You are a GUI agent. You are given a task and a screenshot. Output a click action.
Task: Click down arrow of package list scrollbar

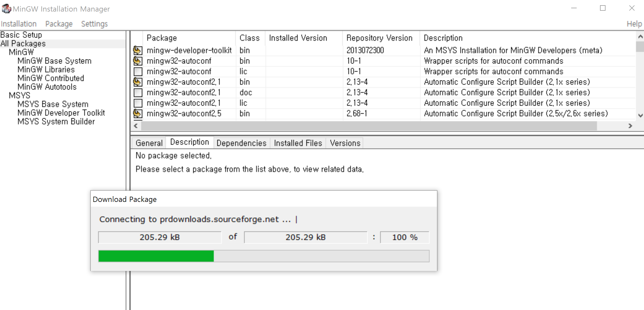tap(640, 116)
